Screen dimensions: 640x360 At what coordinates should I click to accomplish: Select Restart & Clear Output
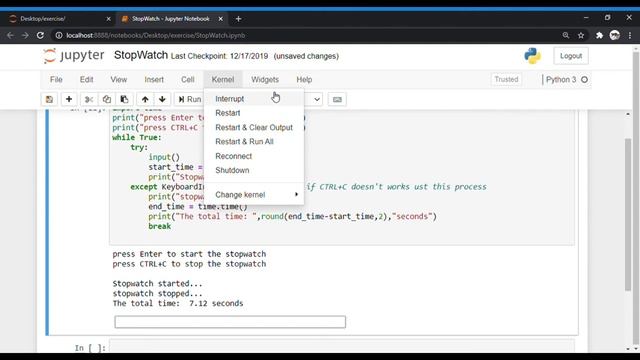254,127
